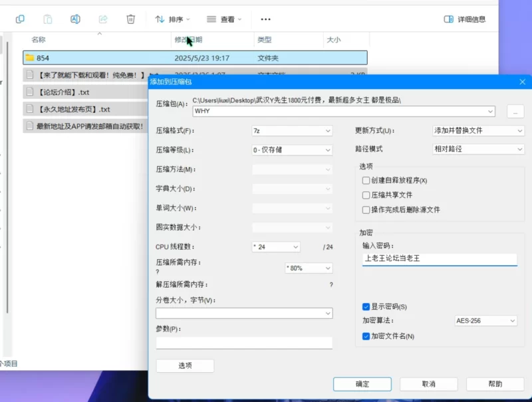Image resolution: width=532 pixels, height=402 pixels.
Task: Click the Paste icon in Explorer toolbar
Action: [x=48, y=19]
